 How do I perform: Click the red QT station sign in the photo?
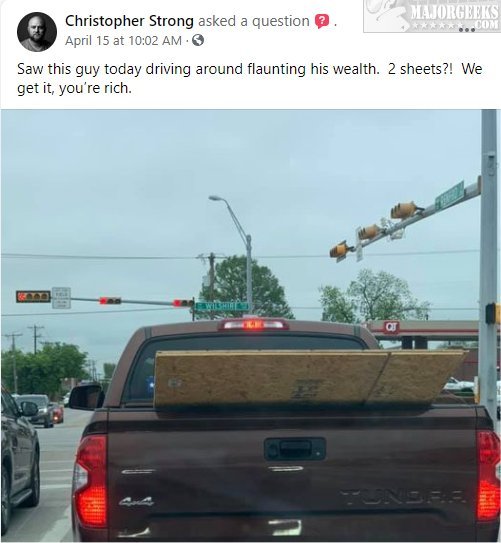(391, 327)
